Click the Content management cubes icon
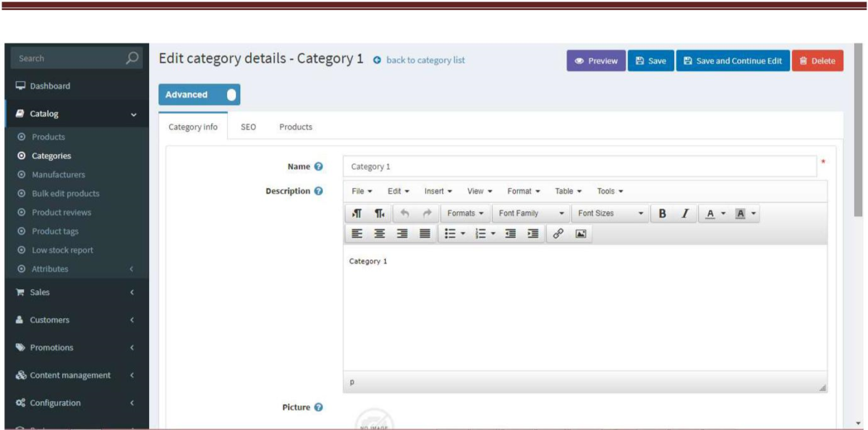Image resolution: width=868 pixels, height=430 pixels. (x=20, y=375)
